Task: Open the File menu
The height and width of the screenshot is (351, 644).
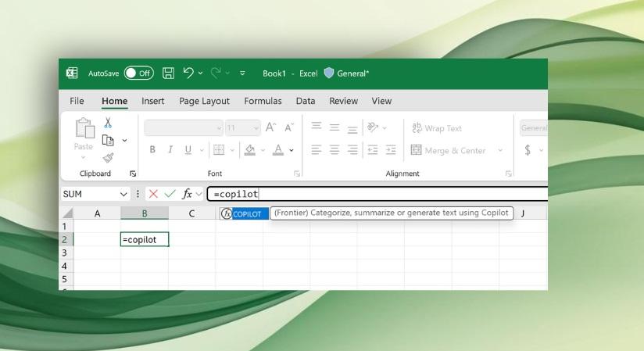Action: point(77,101)
